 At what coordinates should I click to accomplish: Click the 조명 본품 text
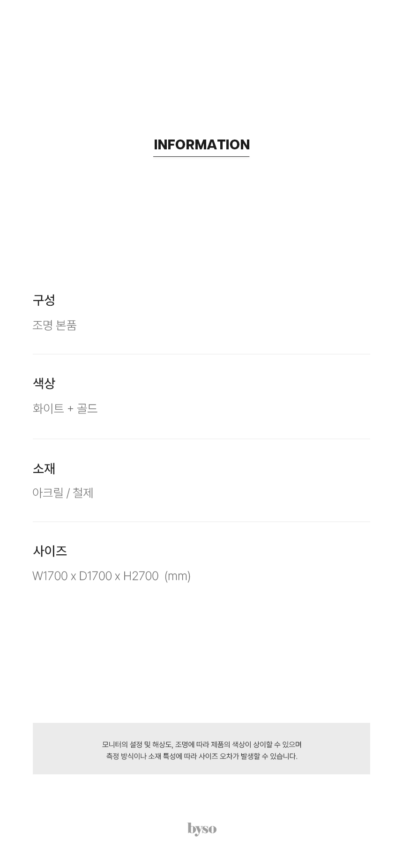click(x=54, y=325)
